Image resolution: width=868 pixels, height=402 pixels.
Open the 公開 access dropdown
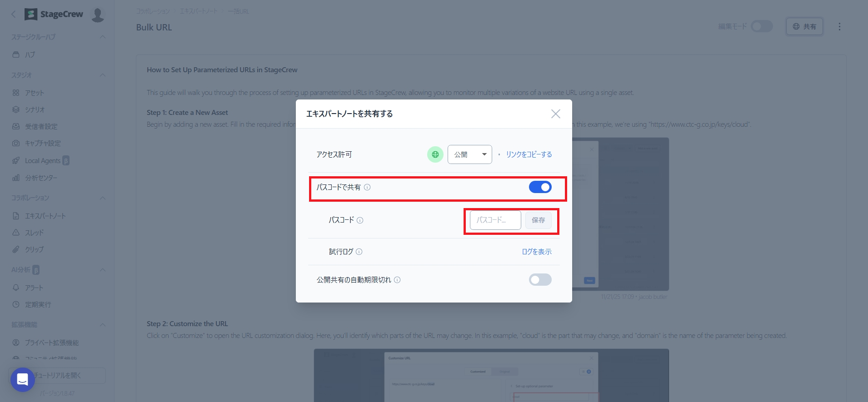point(469,154)
